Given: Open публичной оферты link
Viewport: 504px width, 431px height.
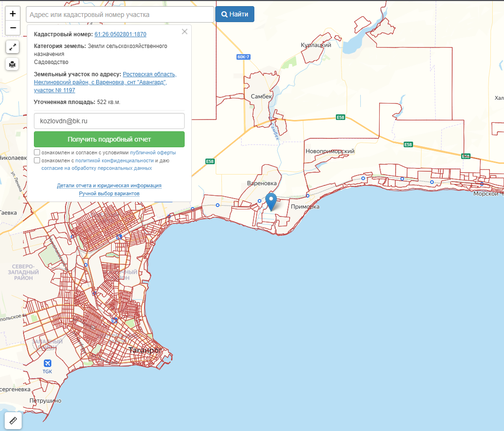Looking at the screenshot, I should (153, 152).
